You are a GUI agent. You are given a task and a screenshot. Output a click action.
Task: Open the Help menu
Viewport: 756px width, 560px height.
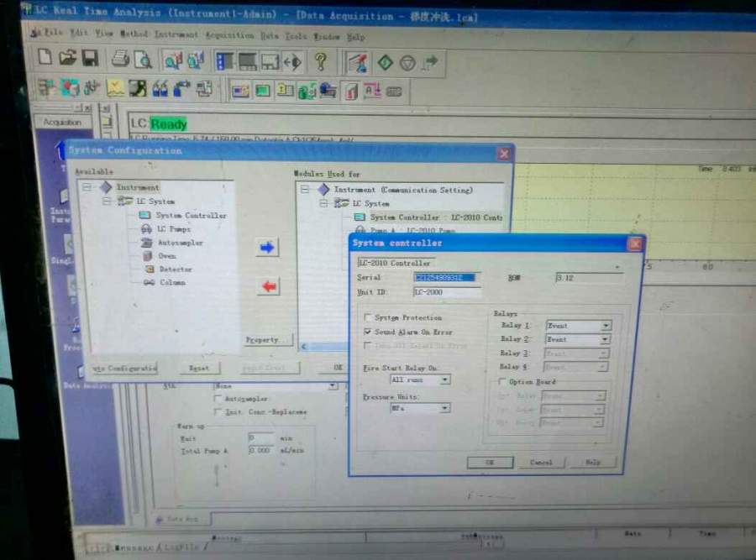pyautogui.click(x=356, y=37)
